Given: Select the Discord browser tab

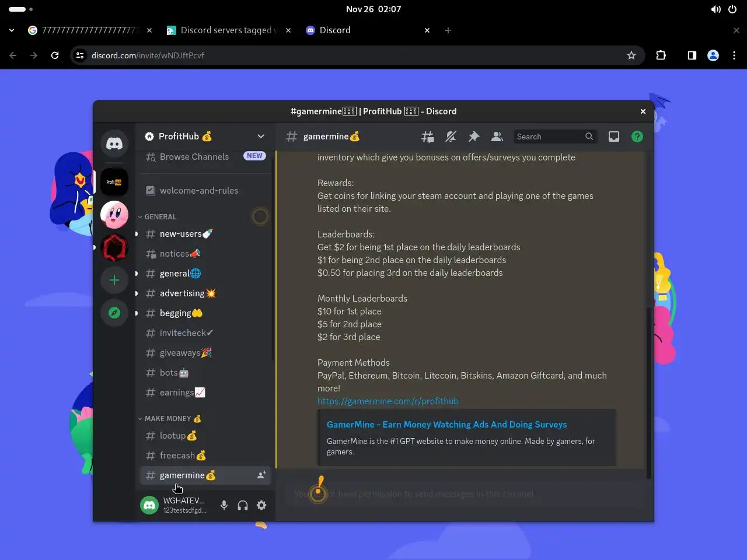Looking at the screenshot, I should [x=368, y=30].
